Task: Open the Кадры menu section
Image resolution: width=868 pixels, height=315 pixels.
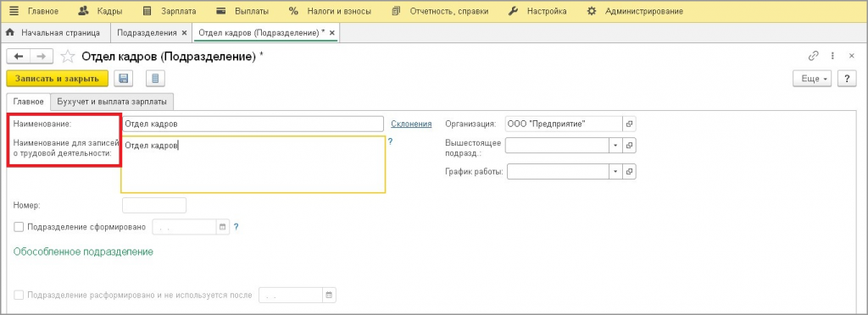Action: 100,10
